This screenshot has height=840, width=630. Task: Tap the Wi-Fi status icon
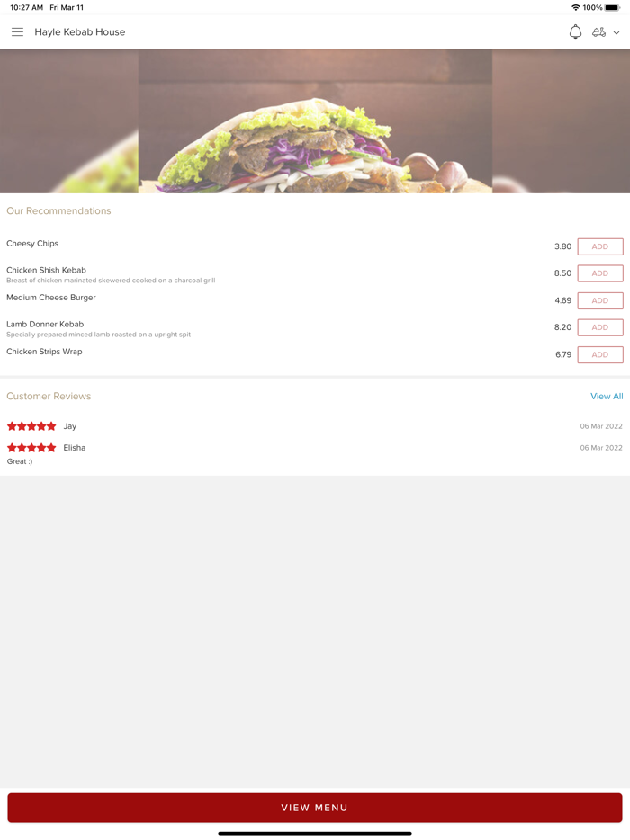coord(576,7)
